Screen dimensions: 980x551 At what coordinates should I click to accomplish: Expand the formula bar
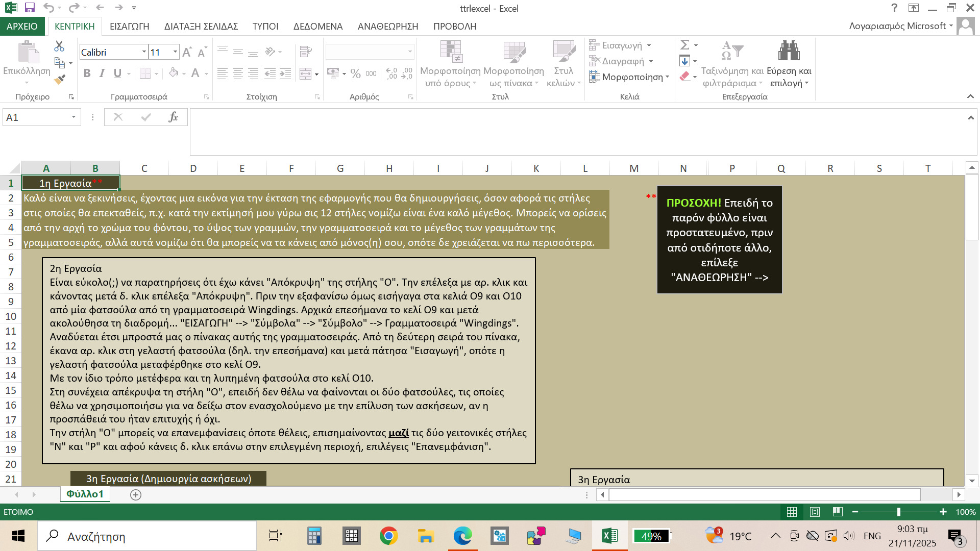[970, 118]
